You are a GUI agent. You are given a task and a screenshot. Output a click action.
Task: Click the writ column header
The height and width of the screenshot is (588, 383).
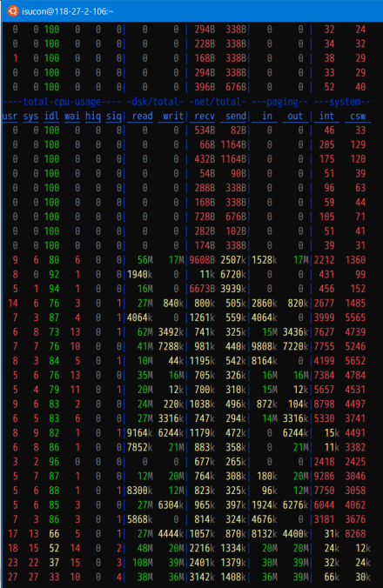[x=173, y=117]
